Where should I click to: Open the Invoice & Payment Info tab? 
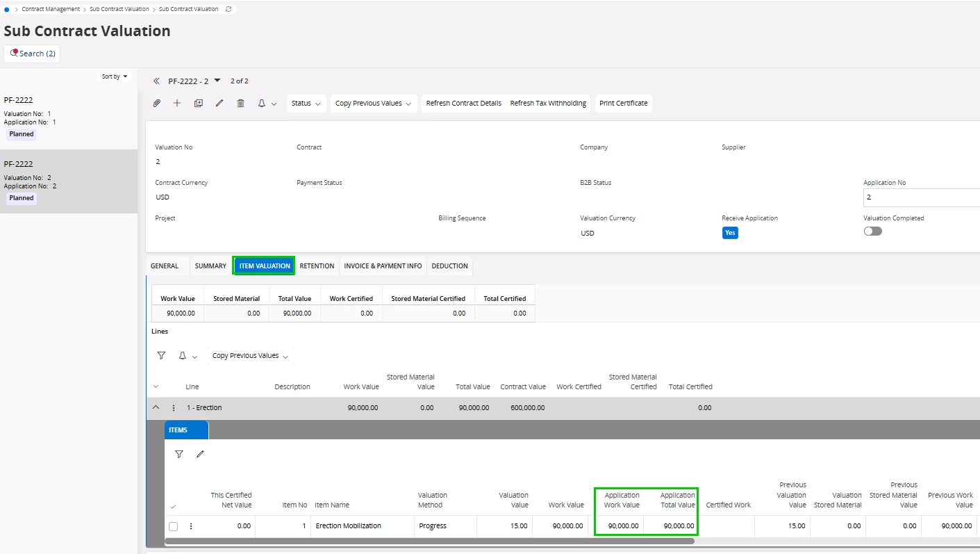point(383,266)
